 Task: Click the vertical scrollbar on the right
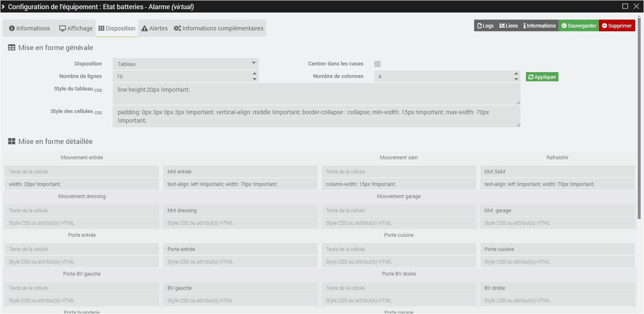tap(640, 117)
